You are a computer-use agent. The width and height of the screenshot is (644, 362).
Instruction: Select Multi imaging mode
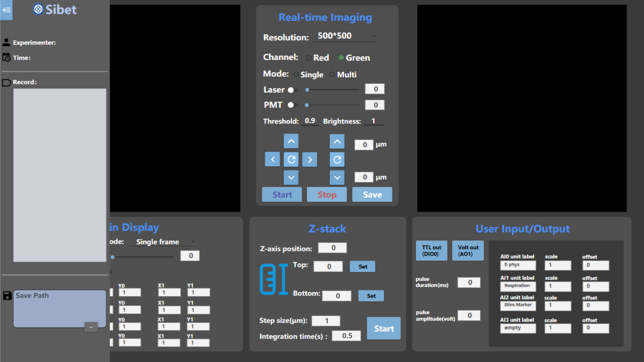pyautogui.click(x=332, y=74)
